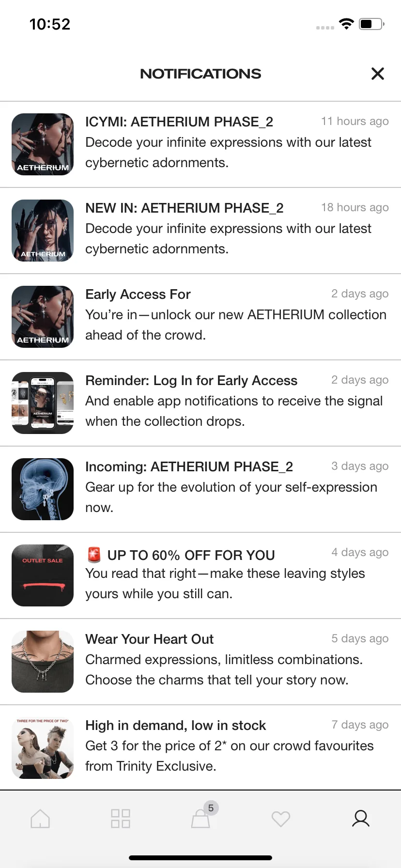This screenshot has width=401, height=868.
Task: Open the account profile icon
Action: [361, 819]
